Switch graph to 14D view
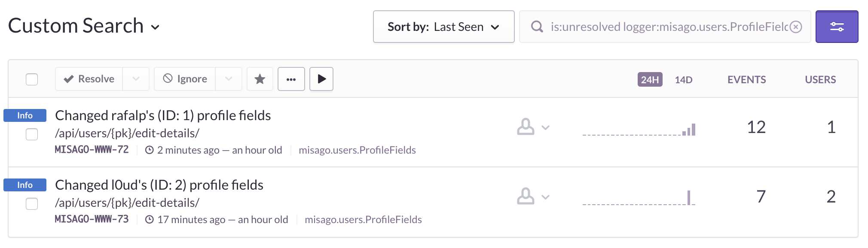The height and width of the screenshot is (248, 868). [683, 79]
